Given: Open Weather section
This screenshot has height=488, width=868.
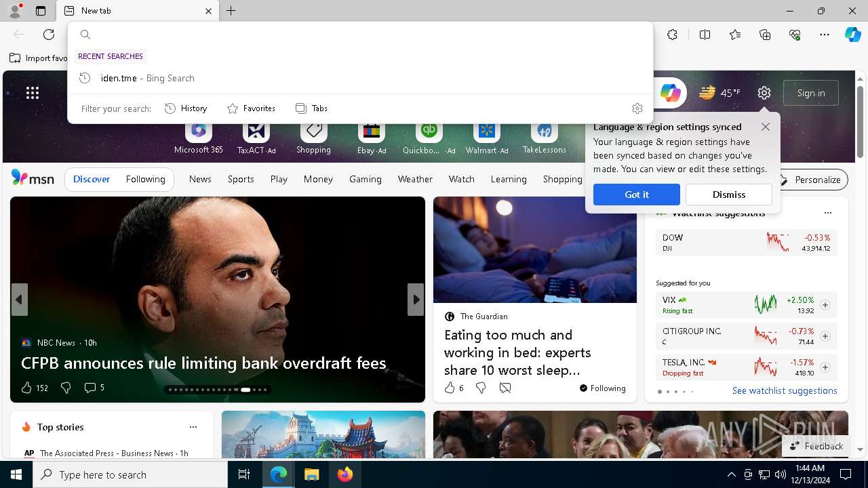Looking at the screenshot, I should (415, 180).
